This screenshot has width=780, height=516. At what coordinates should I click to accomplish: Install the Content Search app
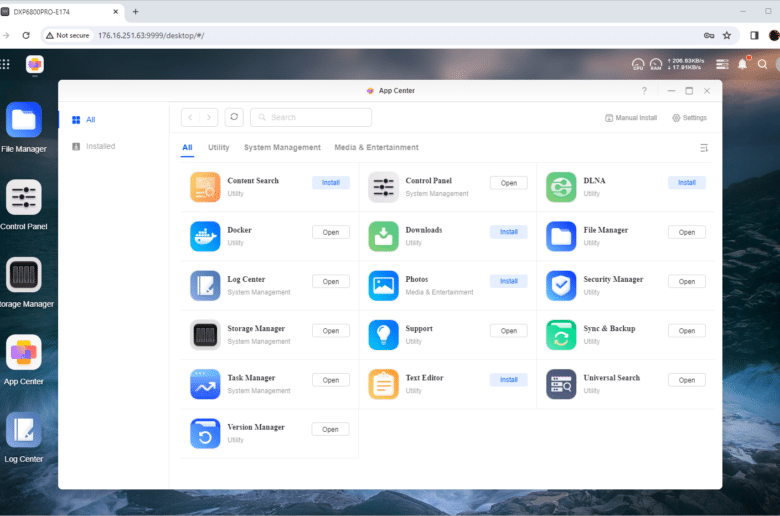tap(331, 183)
